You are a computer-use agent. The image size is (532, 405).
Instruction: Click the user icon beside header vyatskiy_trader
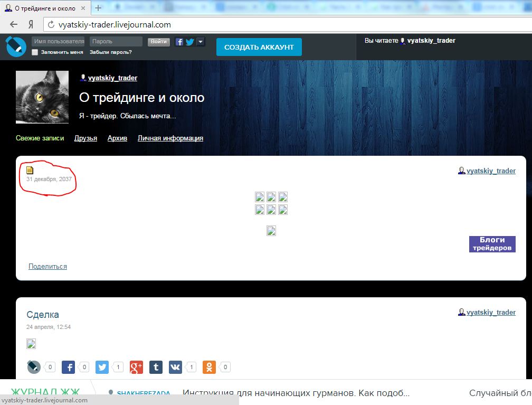(83, 78)
